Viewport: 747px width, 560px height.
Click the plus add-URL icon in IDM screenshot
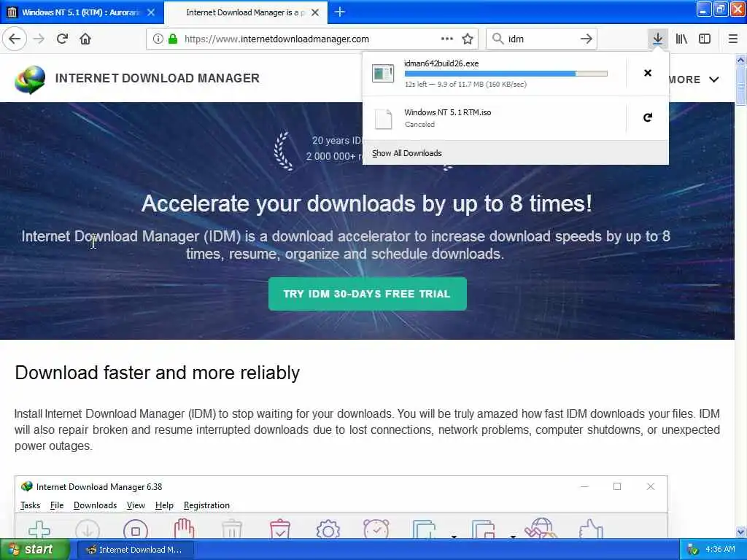[39, 530]
